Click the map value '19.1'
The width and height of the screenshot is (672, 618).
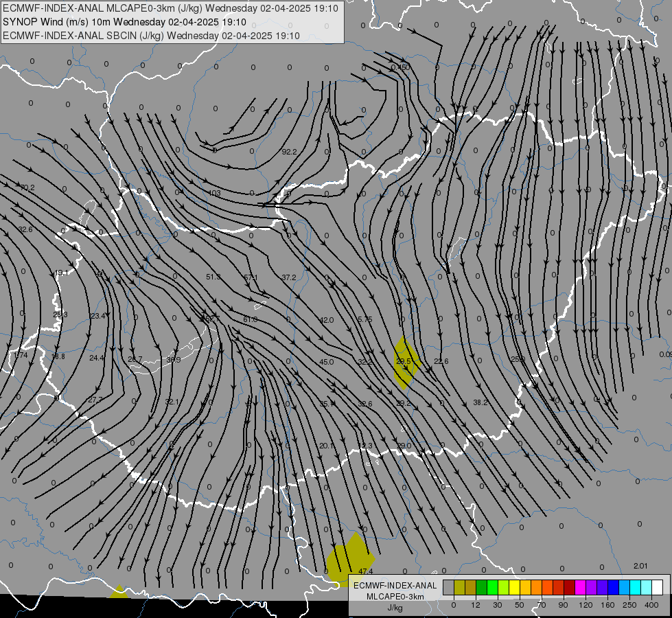click(x=62, y=273)
